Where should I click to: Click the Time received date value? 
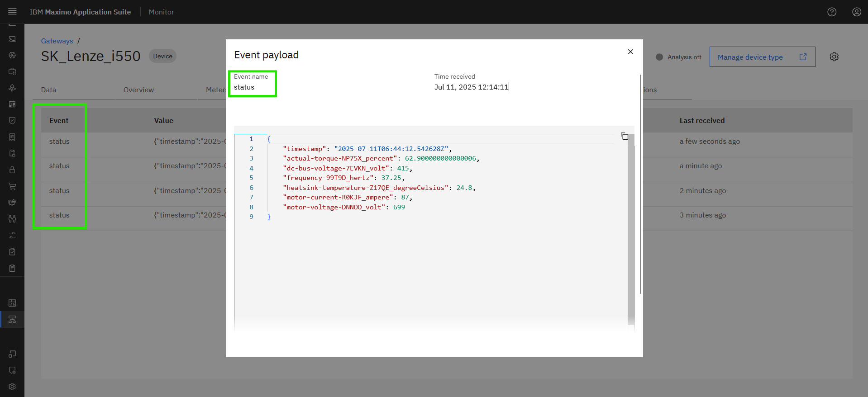point(471,87)
